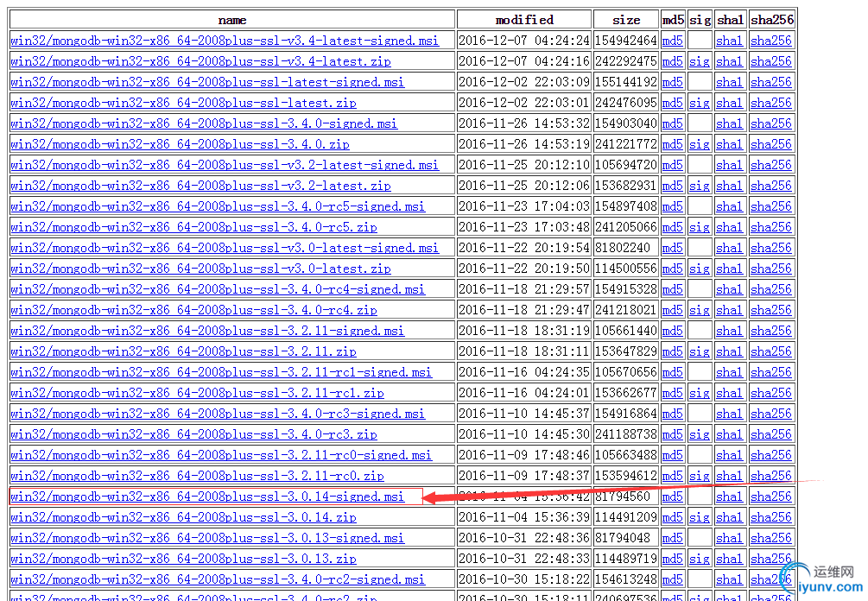The image size is (868, 601).
Task: Select the size value "241221772"
Action: coord(626,144)
